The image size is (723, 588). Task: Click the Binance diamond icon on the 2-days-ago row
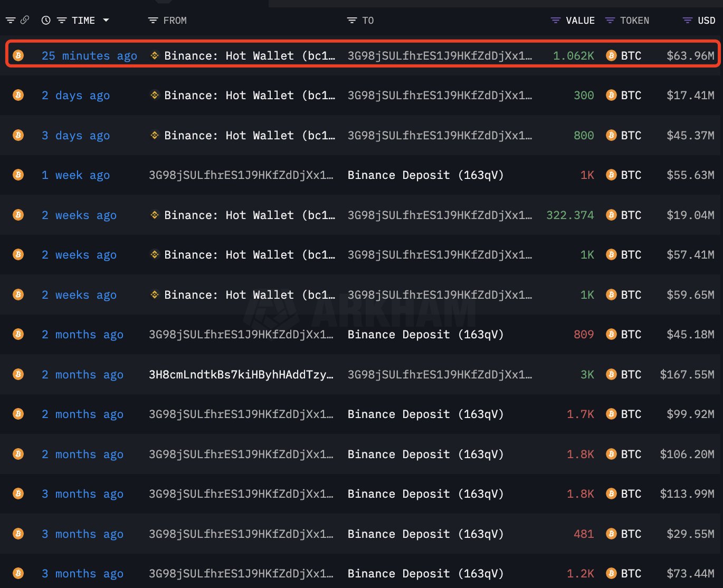[x=154, y=95]
